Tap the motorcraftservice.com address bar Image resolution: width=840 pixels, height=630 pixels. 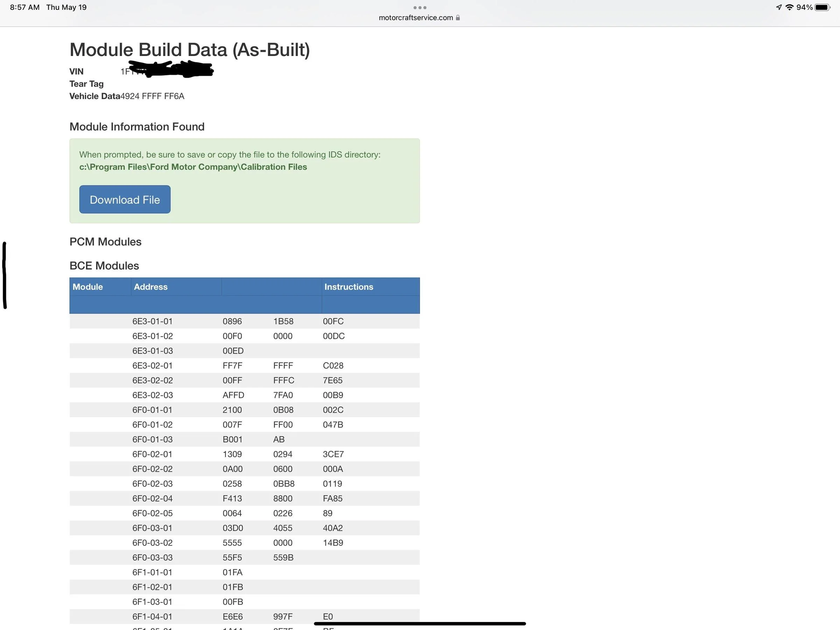pyautogui.click(x=416, y=18)
